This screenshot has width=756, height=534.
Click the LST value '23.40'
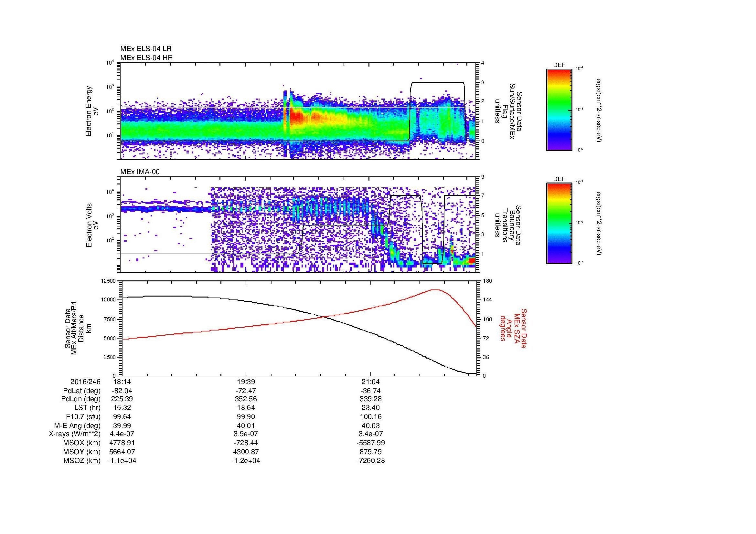[x=371, y=408]
